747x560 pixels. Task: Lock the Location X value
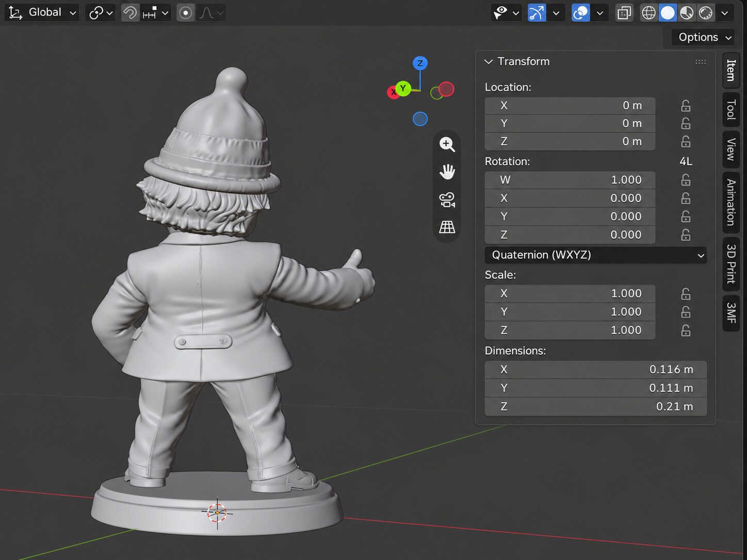686,106
